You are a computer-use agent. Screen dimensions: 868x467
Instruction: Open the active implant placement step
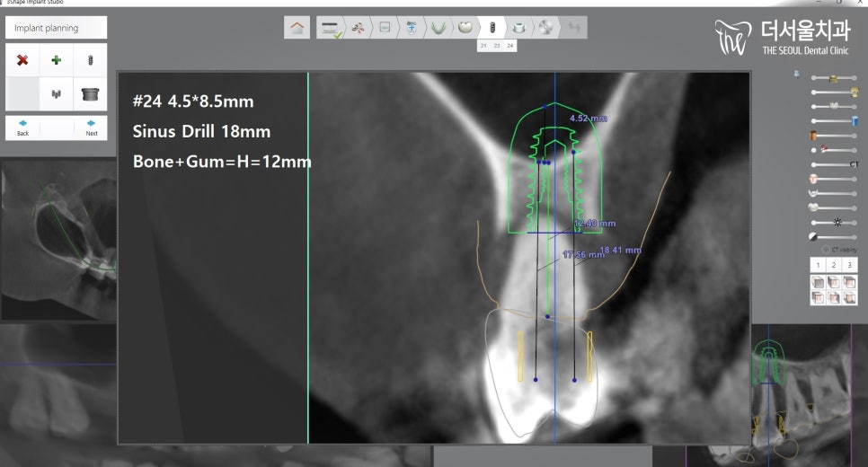(x=492, y=28)
